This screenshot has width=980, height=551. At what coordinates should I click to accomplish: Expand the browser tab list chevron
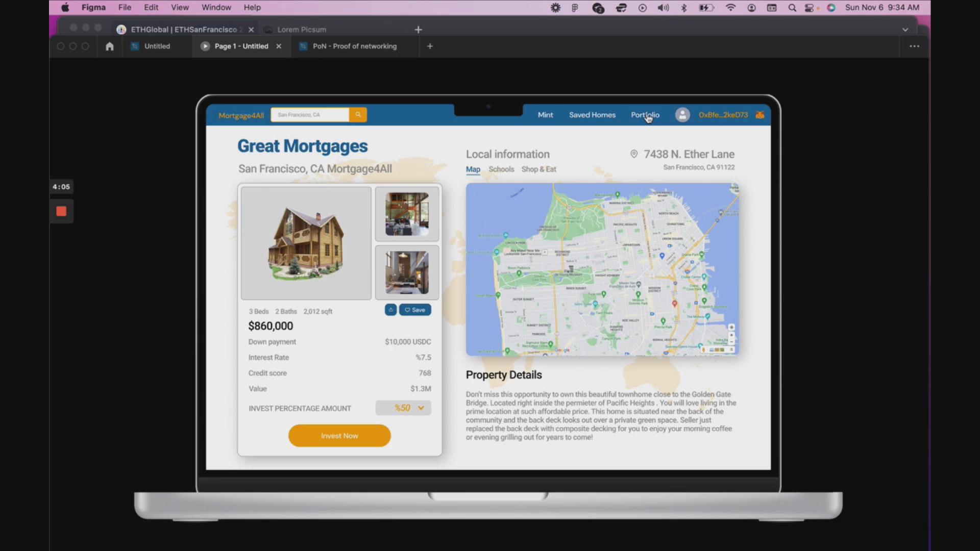pos(905,30)
